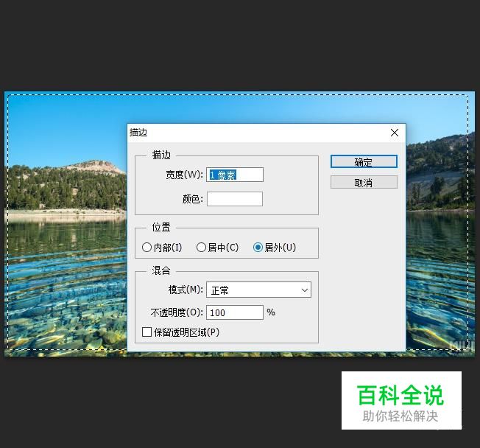
Task: Click the 模式(M) label text
Action: [186, 290]
